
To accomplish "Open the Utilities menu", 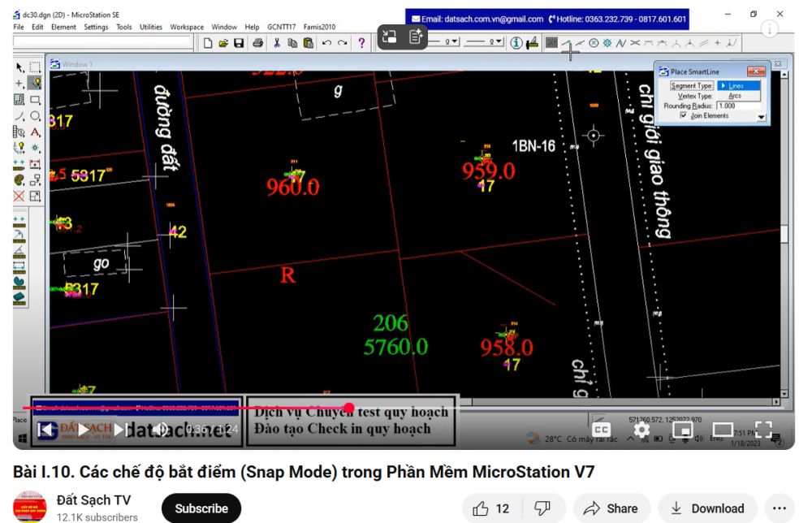I will 150,27.
